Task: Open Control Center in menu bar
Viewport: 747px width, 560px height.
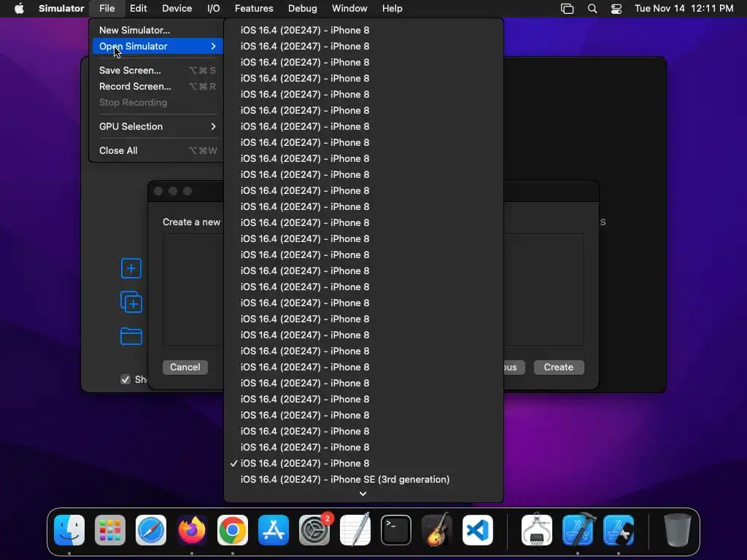Action: [x=616, y=9]
